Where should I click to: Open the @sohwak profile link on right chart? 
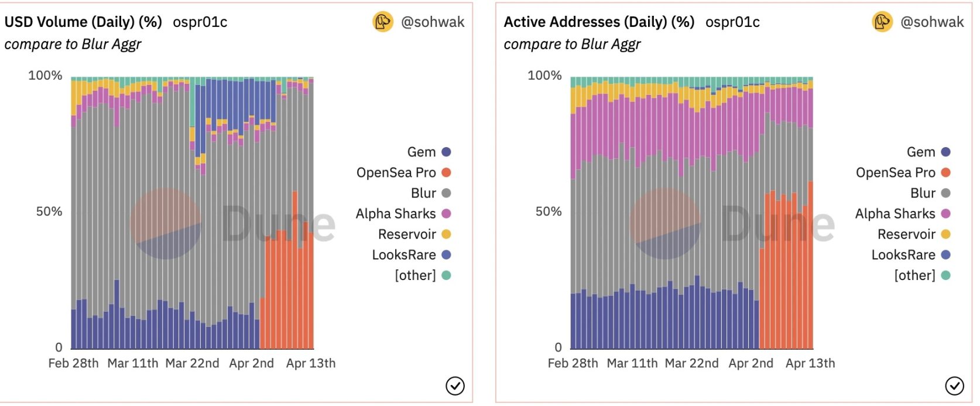click(x=932, y=22)
